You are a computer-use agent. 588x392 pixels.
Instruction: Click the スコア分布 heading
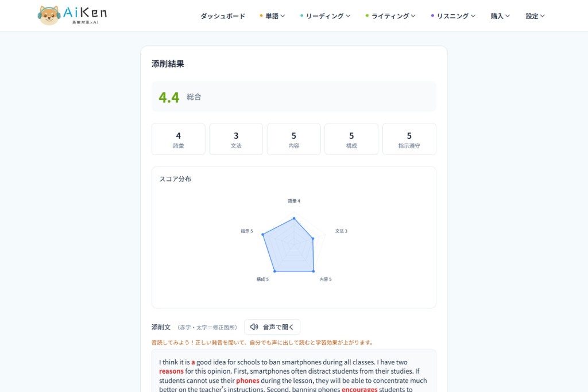click(x=175, y=178)
